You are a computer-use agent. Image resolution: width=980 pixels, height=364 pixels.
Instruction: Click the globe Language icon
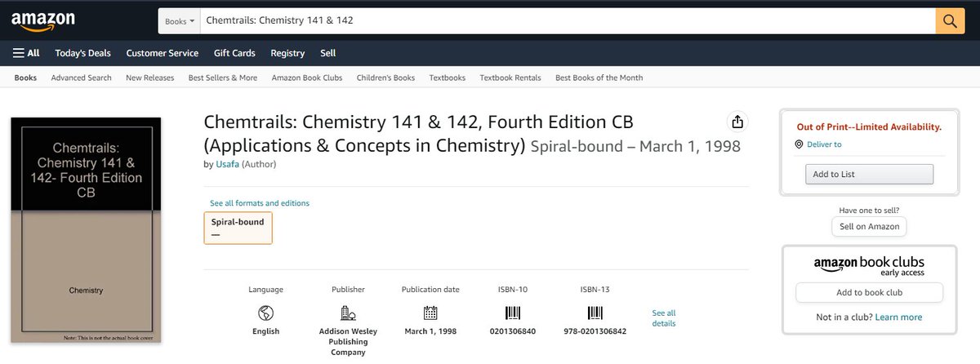coord(265,313)
